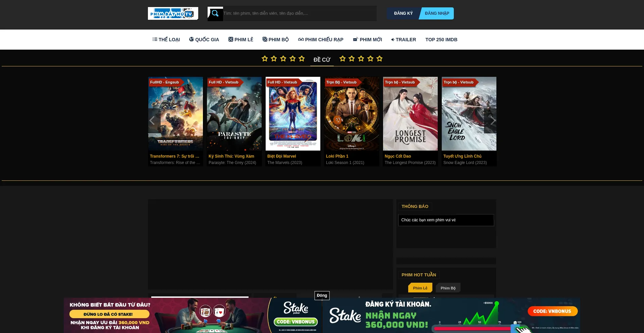This screenshot has height=333, width=644.
Task: Open the Top 250 IMDB page
Action: coord(441,40)
